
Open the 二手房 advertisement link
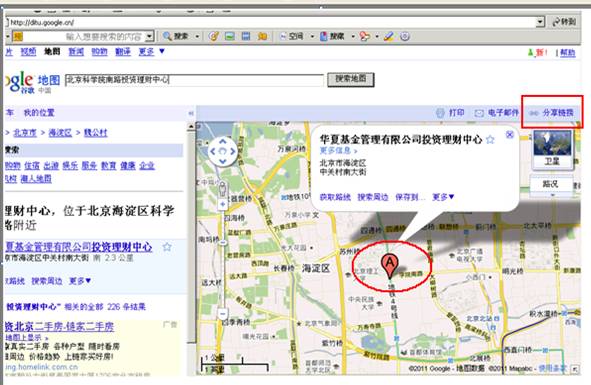[60, 327]
